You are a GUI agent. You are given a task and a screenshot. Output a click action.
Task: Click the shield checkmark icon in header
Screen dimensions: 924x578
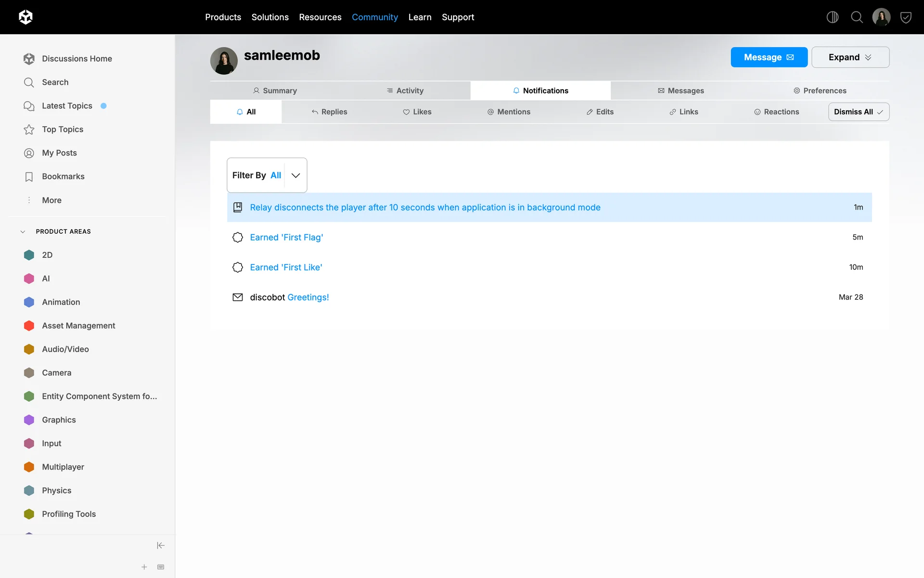click(906, 17)
